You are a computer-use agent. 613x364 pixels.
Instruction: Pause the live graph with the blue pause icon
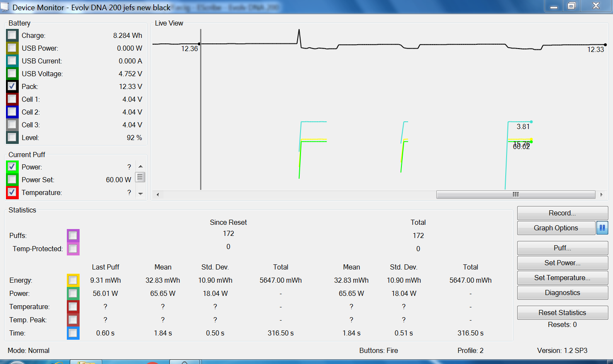602,228
